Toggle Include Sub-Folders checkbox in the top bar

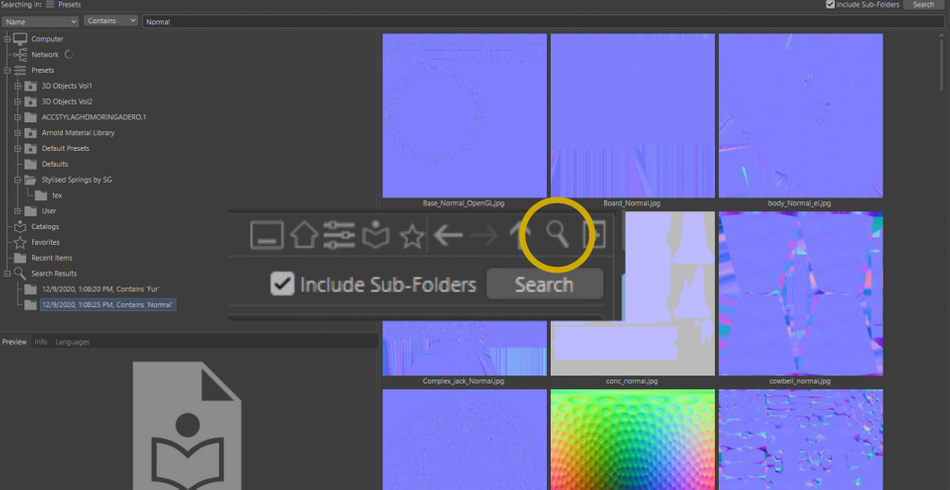click(x=831, y=4)
